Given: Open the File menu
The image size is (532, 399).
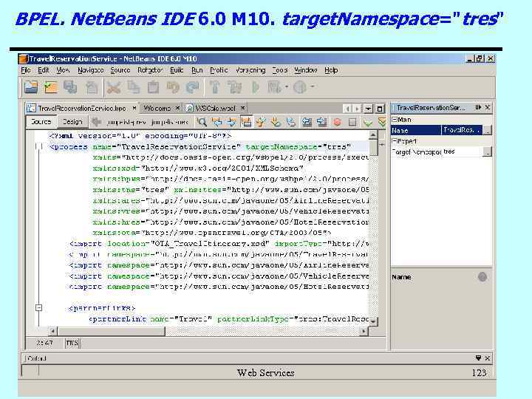Looking at the screenshot, I should click(26, 70).
